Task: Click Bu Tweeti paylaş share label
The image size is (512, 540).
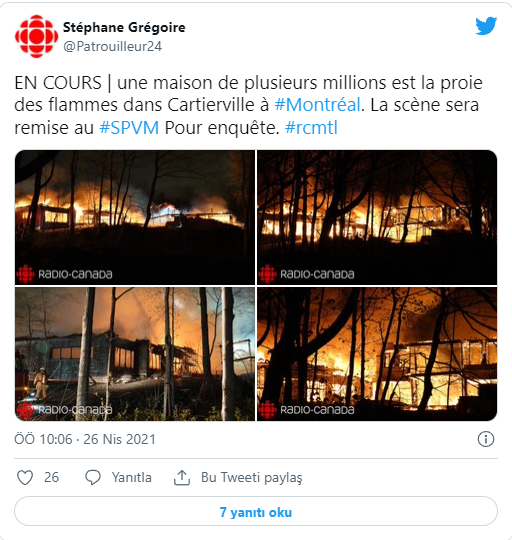Action: (x=252, y=478)
